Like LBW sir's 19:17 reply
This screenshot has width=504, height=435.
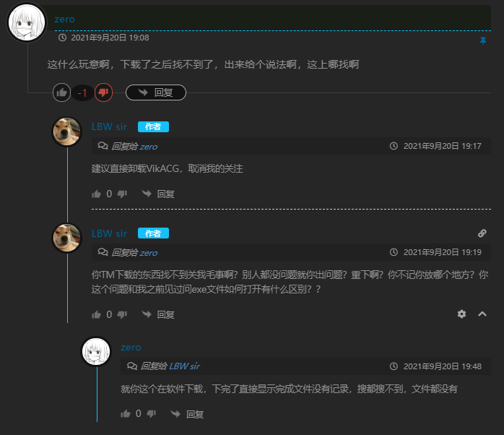[x=97, y=194]
